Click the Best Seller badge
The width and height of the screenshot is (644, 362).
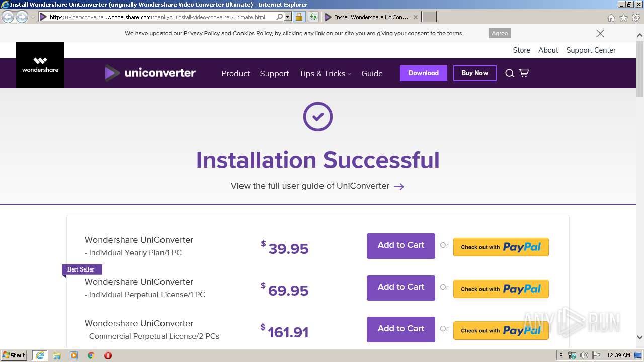point(82,269)
